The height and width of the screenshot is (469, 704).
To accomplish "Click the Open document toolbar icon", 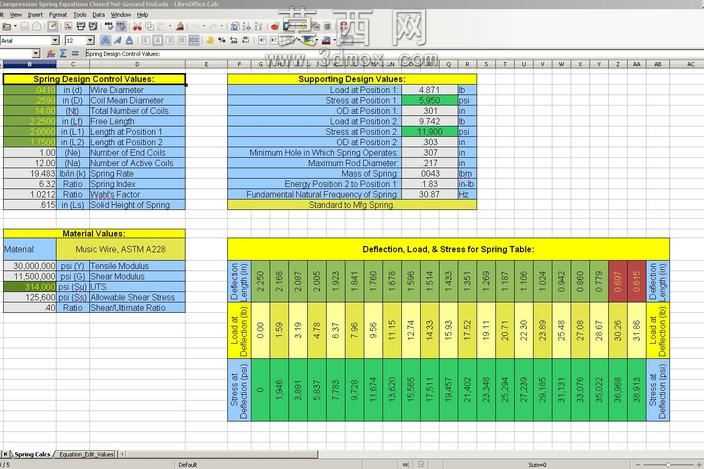I will 7,26.
